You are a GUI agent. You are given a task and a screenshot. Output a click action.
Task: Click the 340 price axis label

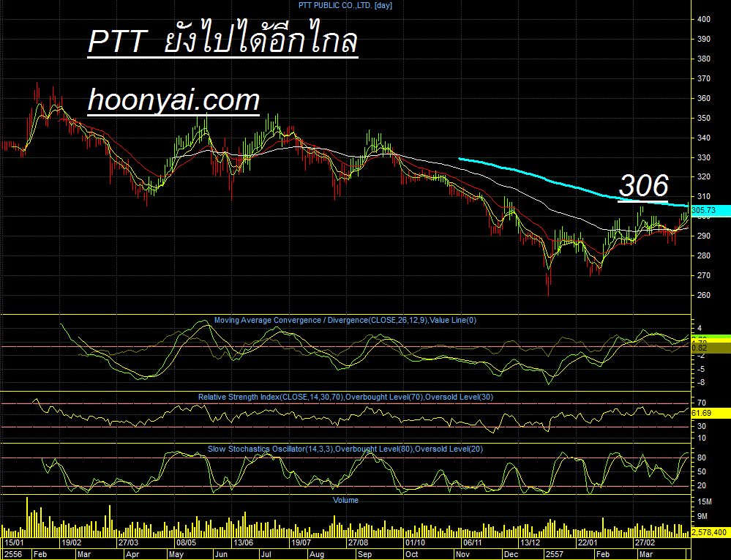point(704,138)
